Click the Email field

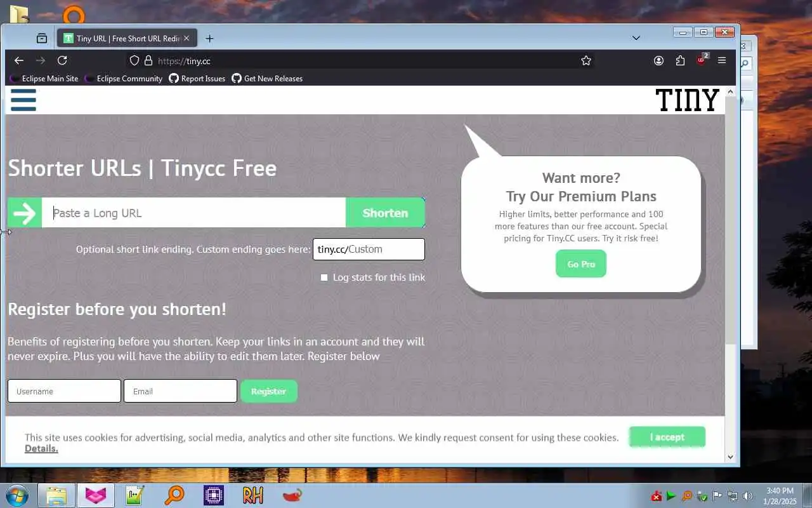(x=181, y=391)
